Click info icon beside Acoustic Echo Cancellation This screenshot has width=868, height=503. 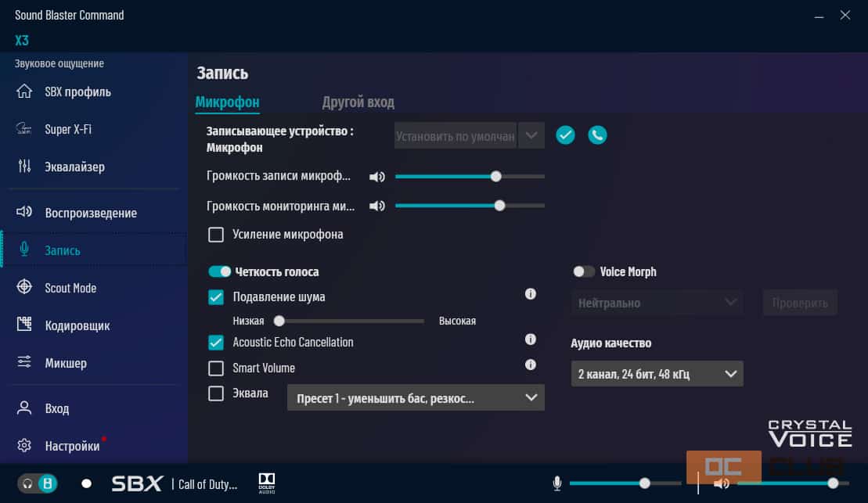pos(530,340)
